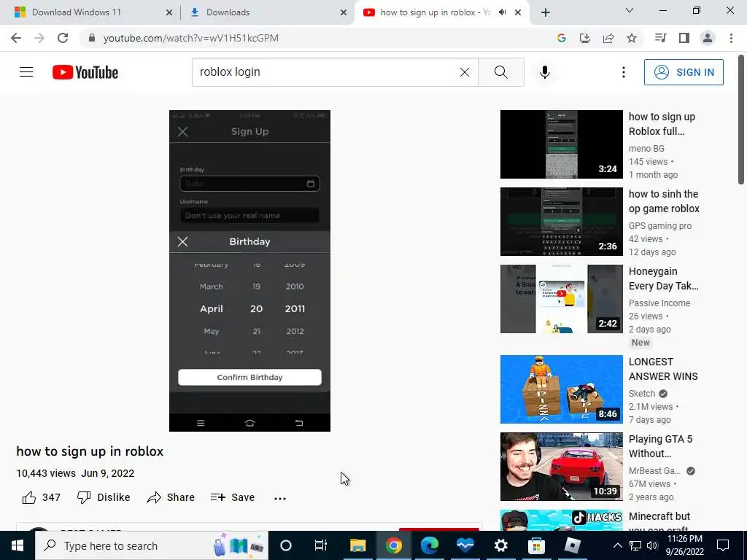747x560 pixels.
Task: Click the Windows taskbar search box
Action: (x=152, y=545)
